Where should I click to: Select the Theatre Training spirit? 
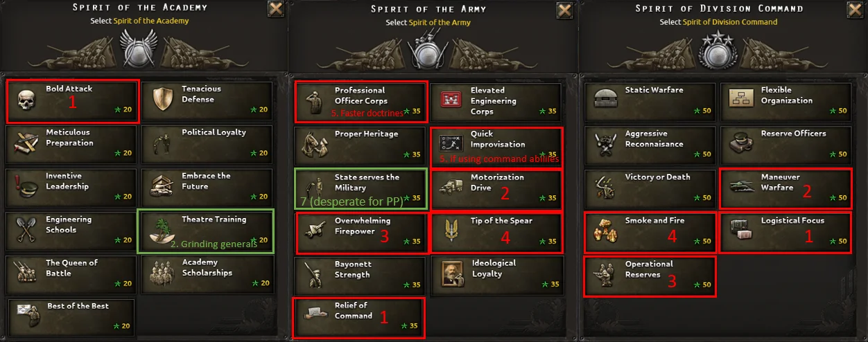pos(206,231)
